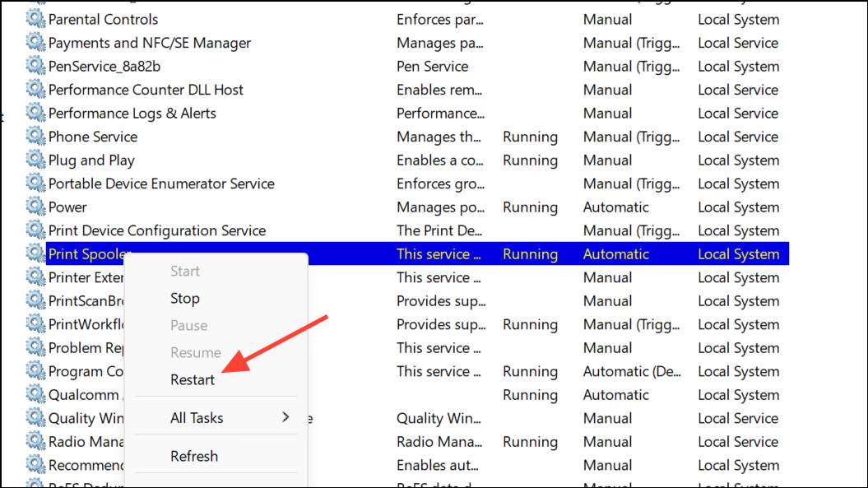Click the Automatic startup type of Print Spooler
This screenshot has height=488, width=868.
click(615, 254)
